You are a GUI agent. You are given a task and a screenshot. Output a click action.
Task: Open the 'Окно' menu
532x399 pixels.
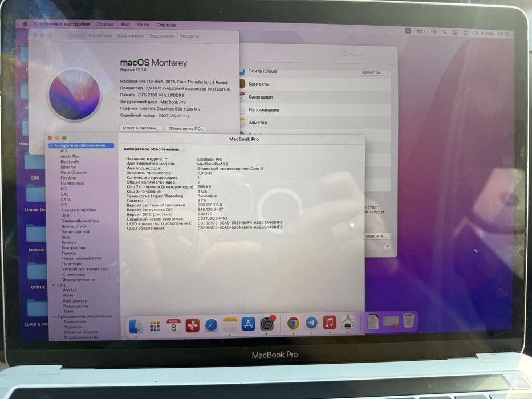click(143, 25)
